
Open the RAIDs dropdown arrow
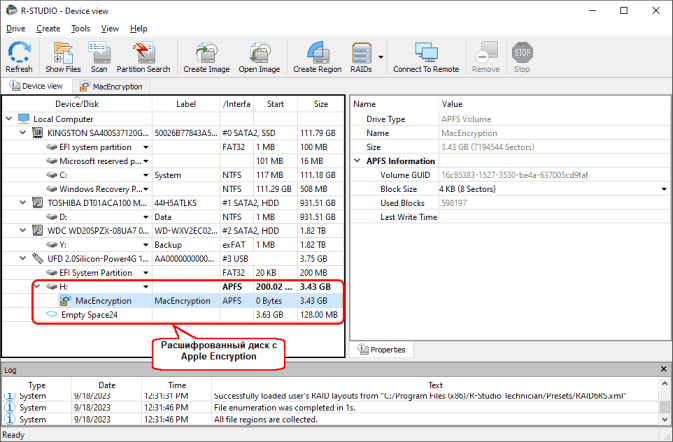click(381, 57)
